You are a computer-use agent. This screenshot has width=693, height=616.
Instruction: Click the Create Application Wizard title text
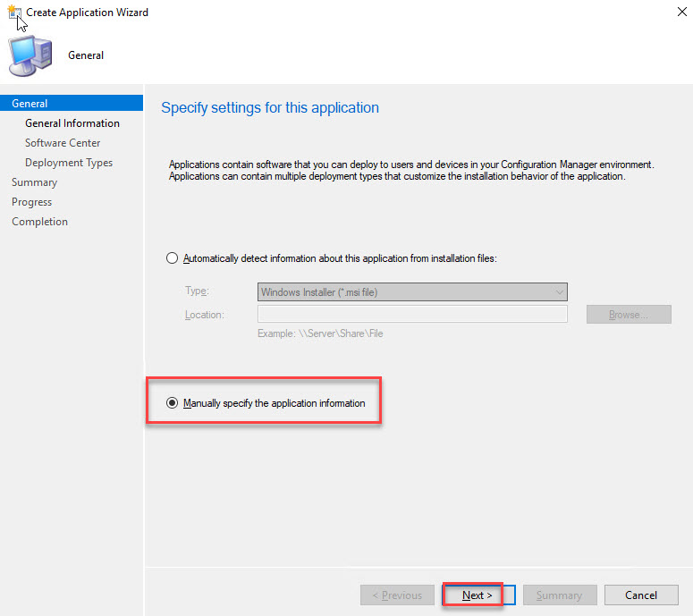(88, 13)
